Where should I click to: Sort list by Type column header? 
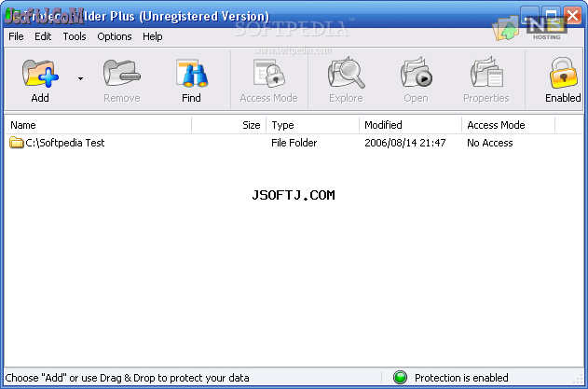(313, 125)
